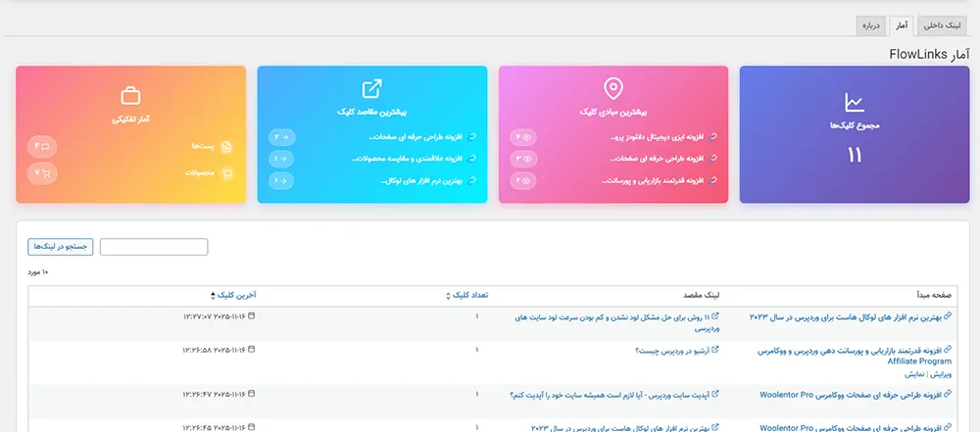This screenshot has height=432, width=980.
Task: Click arrow badge showing ۲ in destinations card
Action: tap(282, 137)
